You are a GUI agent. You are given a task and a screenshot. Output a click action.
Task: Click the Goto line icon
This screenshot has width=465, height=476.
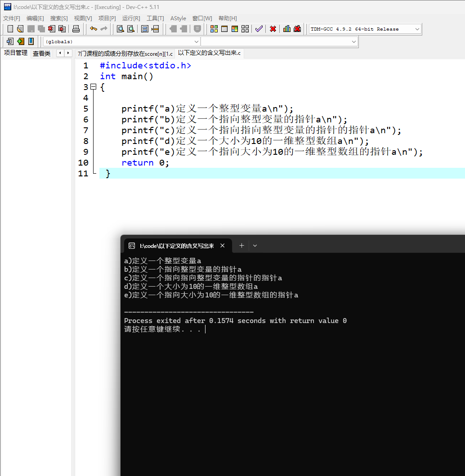tap(156, 29)
